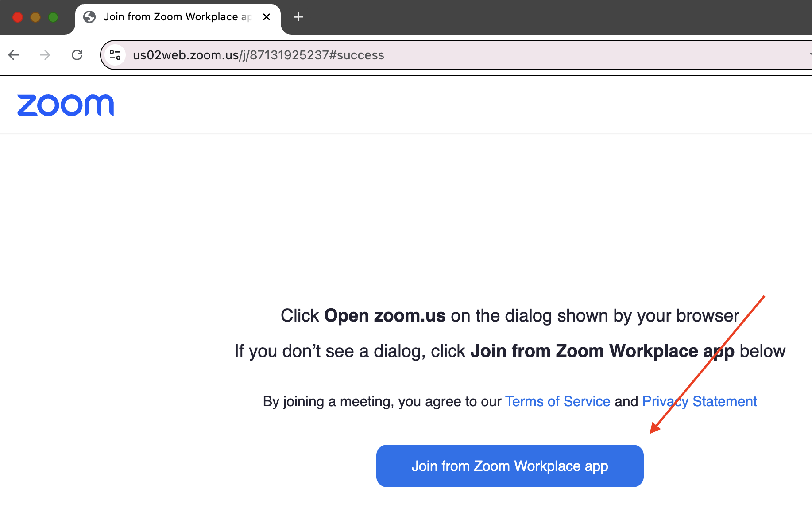Open the Privacy Statement link

click(x=700, y=401)
